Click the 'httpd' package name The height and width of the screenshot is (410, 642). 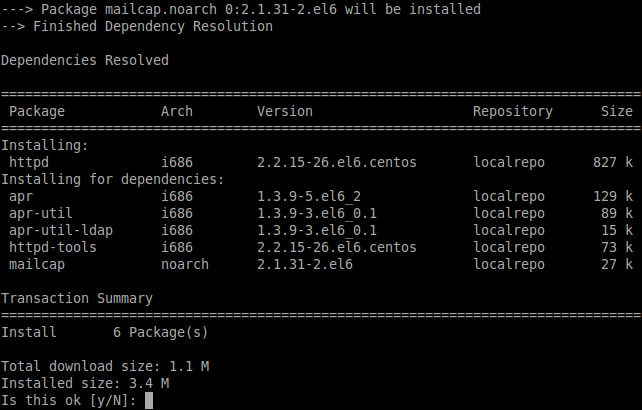[x=29, y=162]
